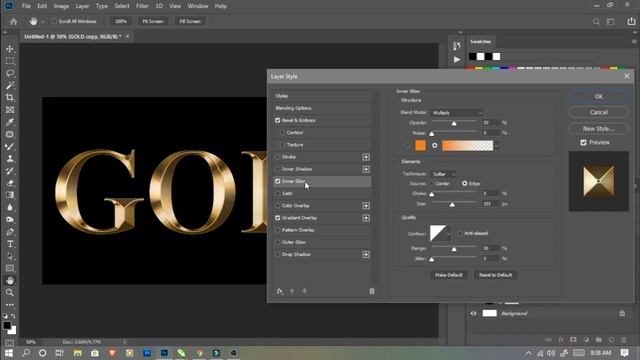Add another Drop Shadow with plus button
Viewport: 640px width, 360px height.
[x=366, y=255]
